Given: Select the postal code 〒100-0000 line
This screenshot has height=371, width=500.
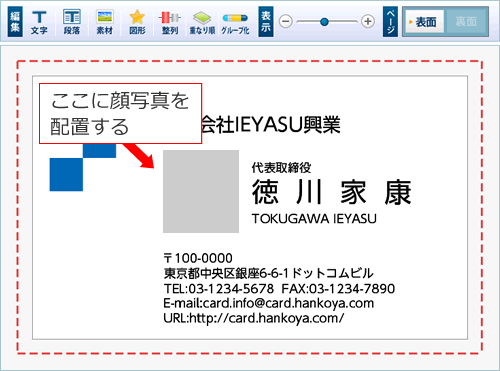Looking at the screenshot, I should [198, 258].
